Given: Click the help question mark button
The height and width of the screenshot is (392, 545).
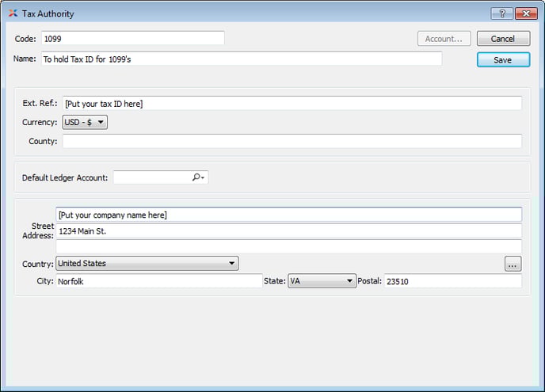Looking at the screenshot, I should [501, 13].
